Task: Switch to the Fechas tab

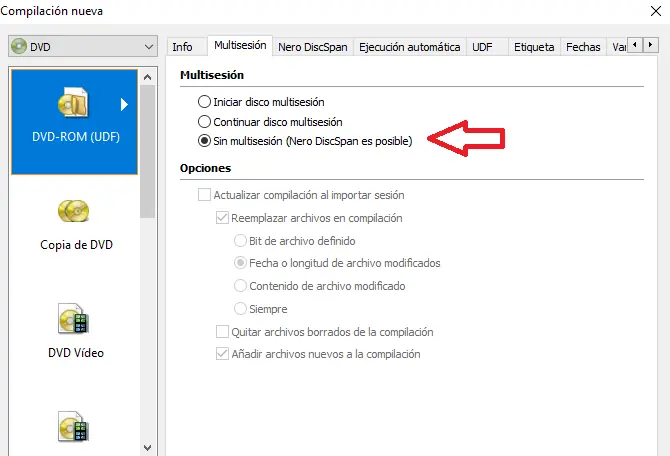Action: pos(583,47)
